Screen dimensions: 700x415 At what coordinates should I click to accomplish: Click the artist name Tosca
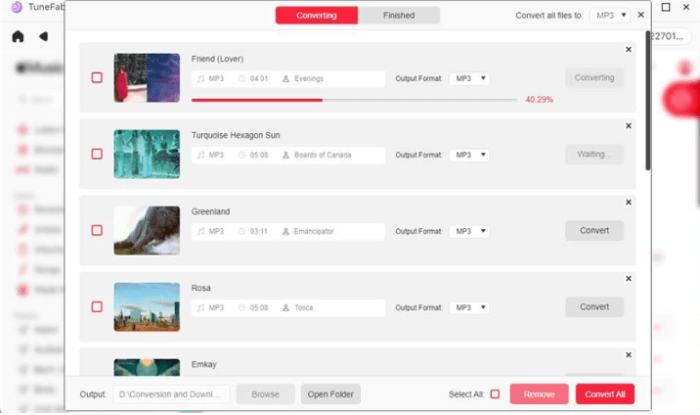coord(304,307)
